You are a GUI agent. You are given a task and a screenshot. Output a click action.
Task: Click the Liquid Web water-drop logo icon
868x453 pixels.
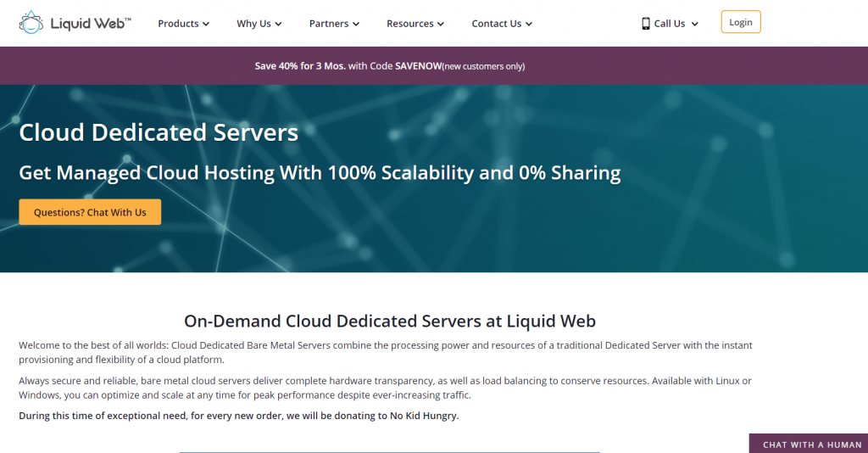point(31,23)
